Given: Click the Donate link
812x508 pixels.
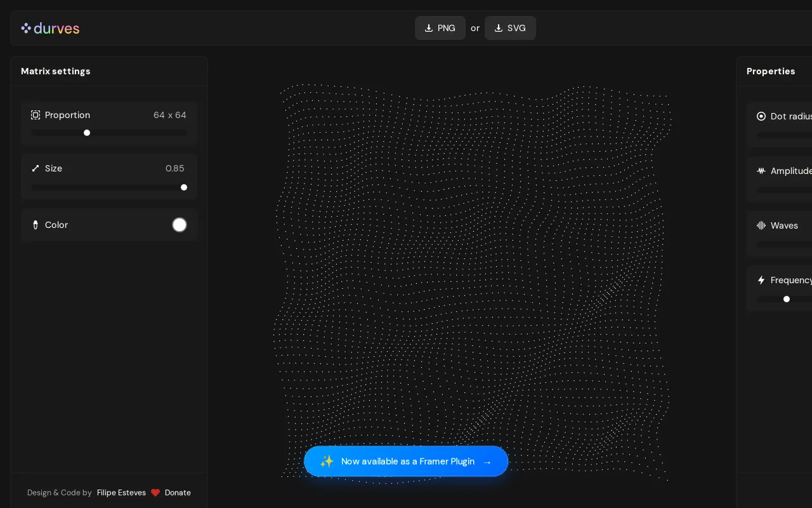Looking at the screenshot, I should pyautogui.click(x=178, y=493).
